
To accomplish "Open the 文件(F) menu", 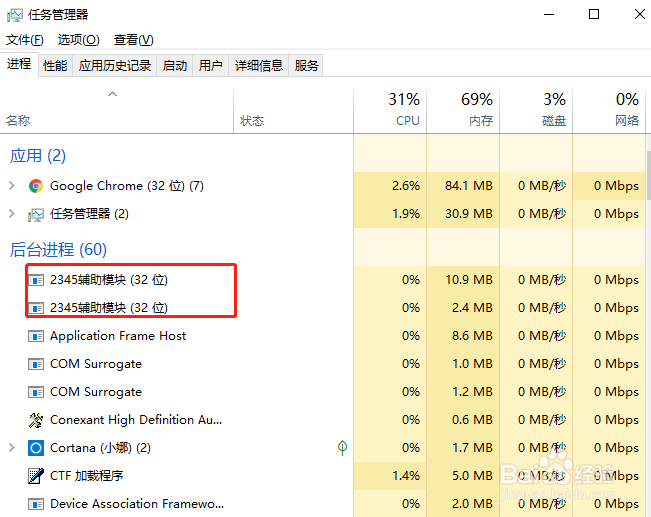I will pos(24,40).
